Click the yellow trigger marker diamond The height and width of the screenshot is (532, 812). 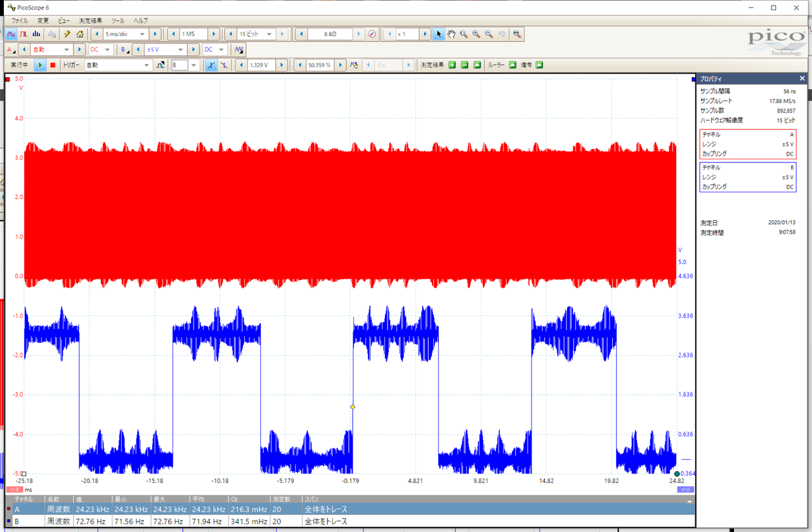[353, 407]
